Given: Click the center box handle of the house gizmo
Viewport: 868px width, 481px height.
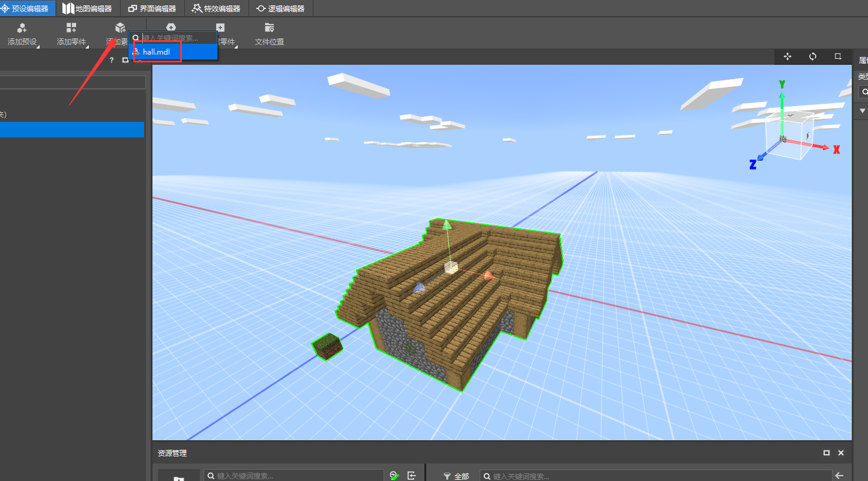Looking at the screenshot, I should (x=451, y=268).
